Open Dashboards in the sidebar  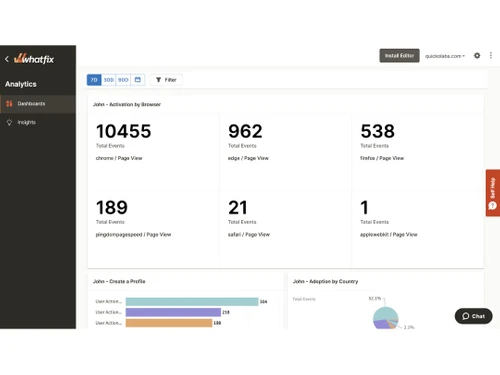(38, 104)
